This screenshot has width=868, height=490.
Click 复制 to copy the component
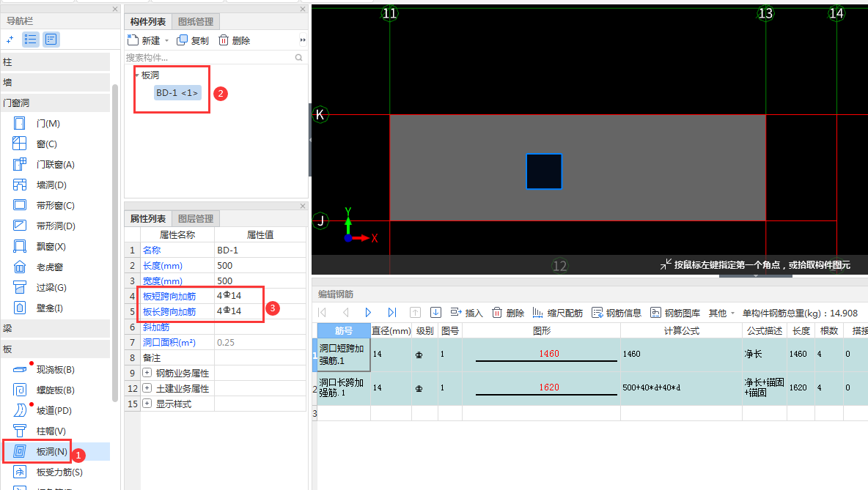(x=193, y=40)
